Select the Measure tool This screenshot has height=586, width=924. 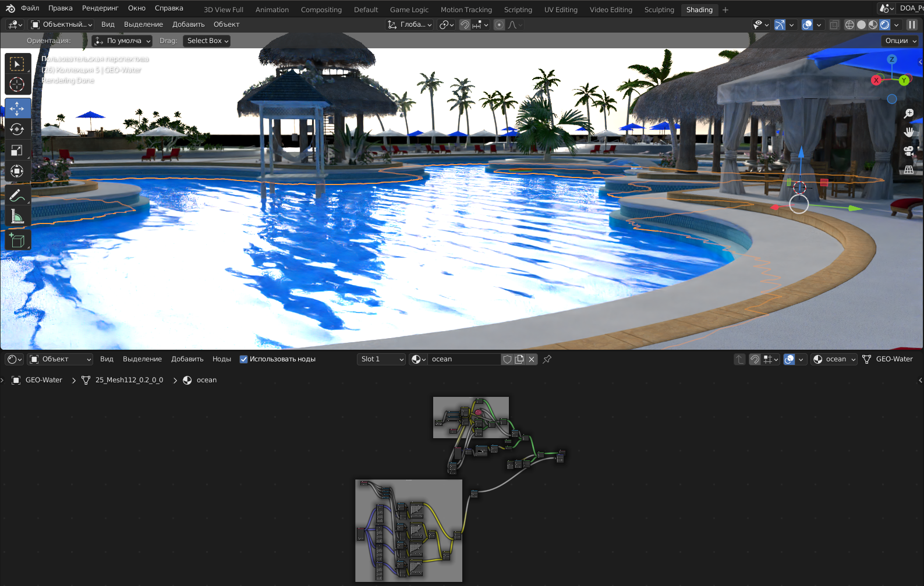(x=17, y=216)
